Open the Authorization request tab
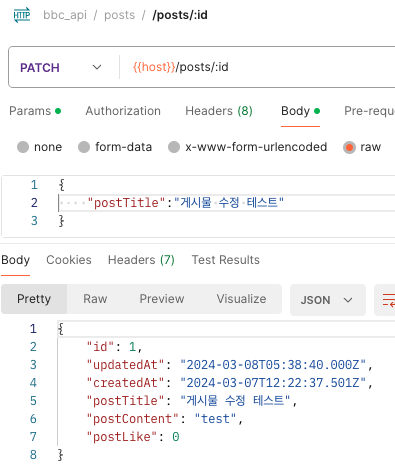 click(x=123, y=111)
